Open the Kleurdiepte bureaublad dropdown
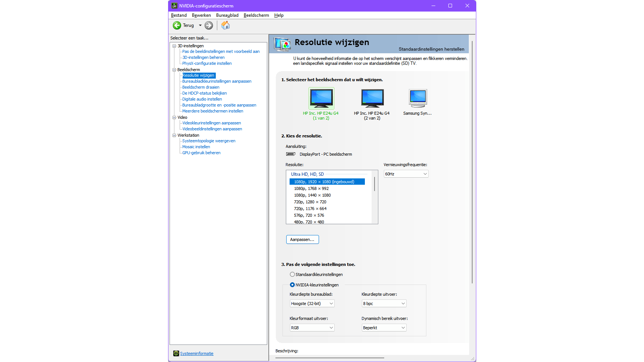This screenshot has height=362, width=644. pos(312,304)
